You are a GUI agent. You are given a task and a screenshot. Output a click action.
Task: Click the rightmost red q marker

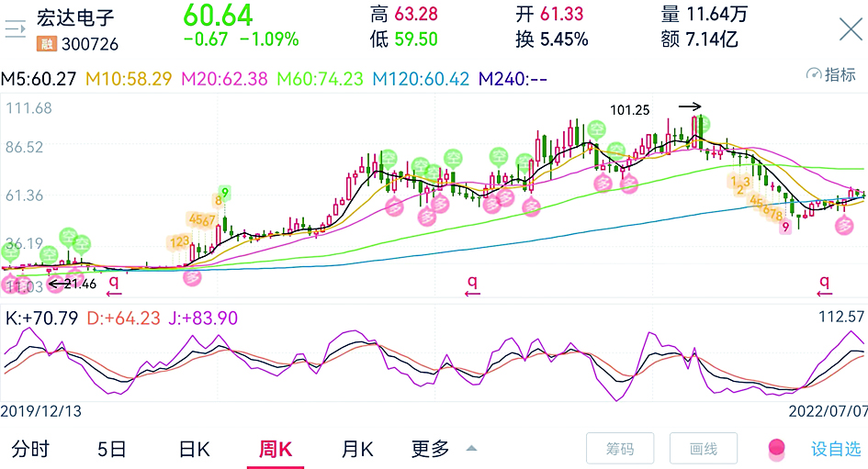tap(824, 285)
